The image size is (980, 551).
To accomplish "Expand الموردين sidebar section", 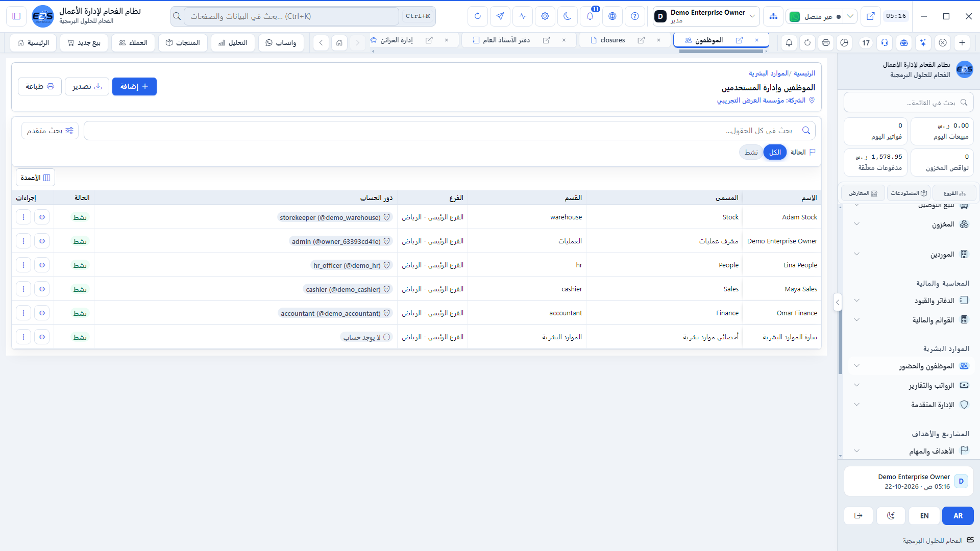I will coord(911,254).
